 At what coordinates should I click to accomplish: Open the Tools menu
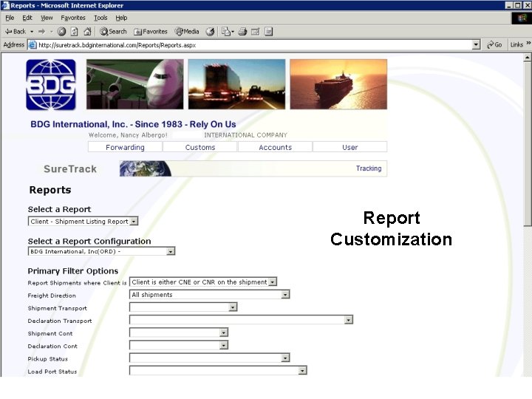[x=100, y=18]
